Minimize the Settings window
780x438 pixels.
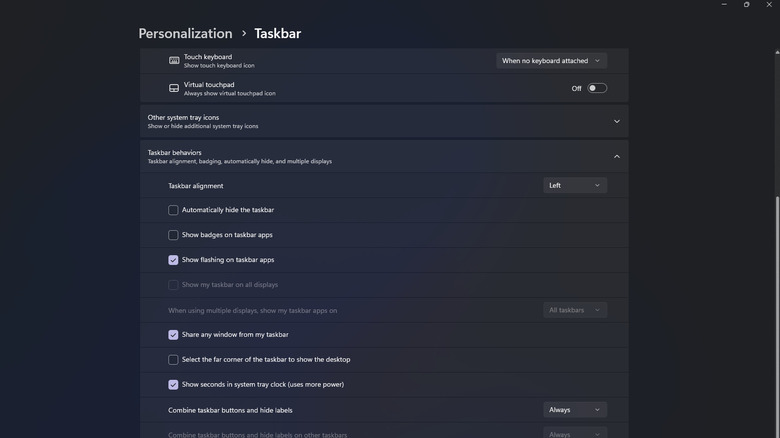(724, 5)
